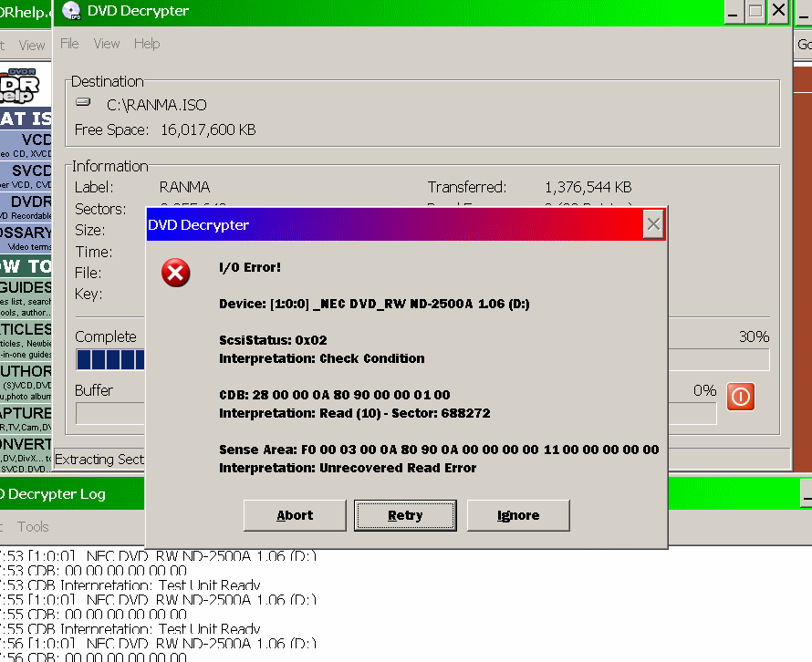812x662 pixels.
Task: Click the Extracting Sectors status bar text
Action: coord(99,460)
